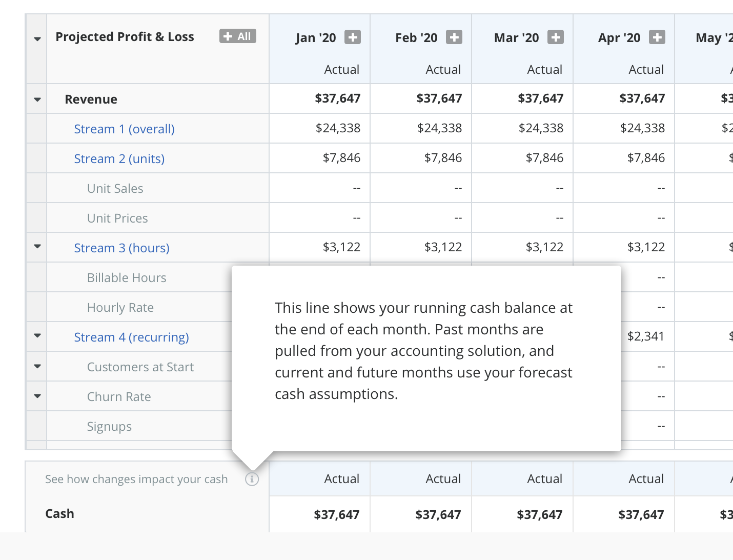The height and width of the screenshot is (560, 733).
Task: Expand Feb '20 column with plus icon
Action: tap(454, 37)
